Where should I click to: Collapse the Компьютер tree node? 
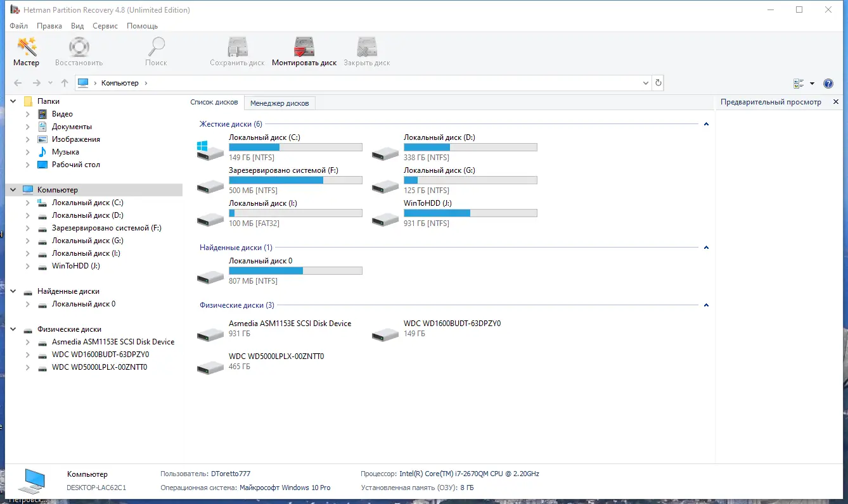click(x=13, y=190)
